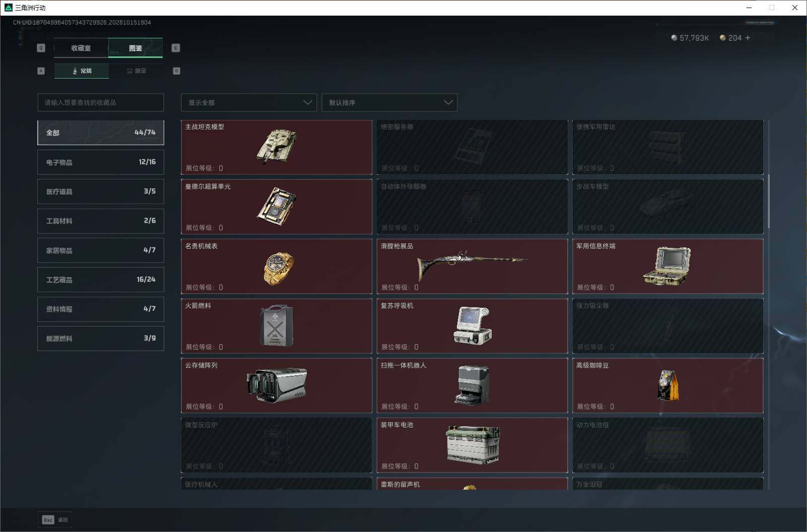Viewport: 807px width, 532px height.
Task: Switch to the 收藏室 tab
Action: [81, 48]
